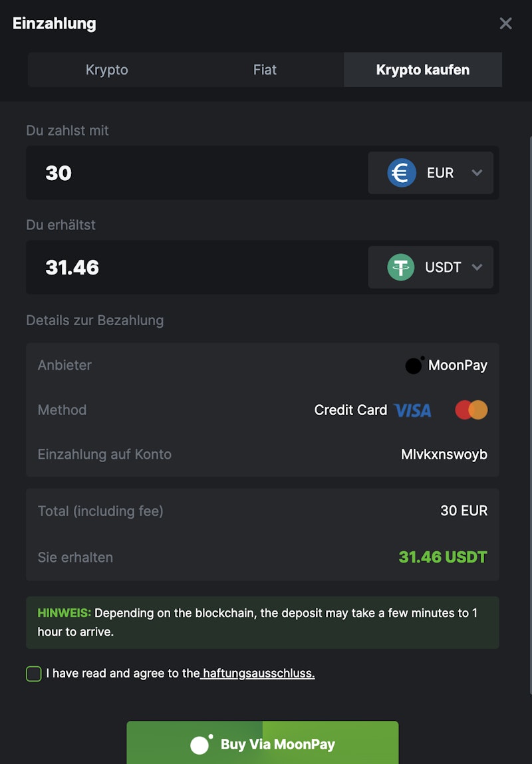Click the Mastercard logo

(x=471, y=410)
